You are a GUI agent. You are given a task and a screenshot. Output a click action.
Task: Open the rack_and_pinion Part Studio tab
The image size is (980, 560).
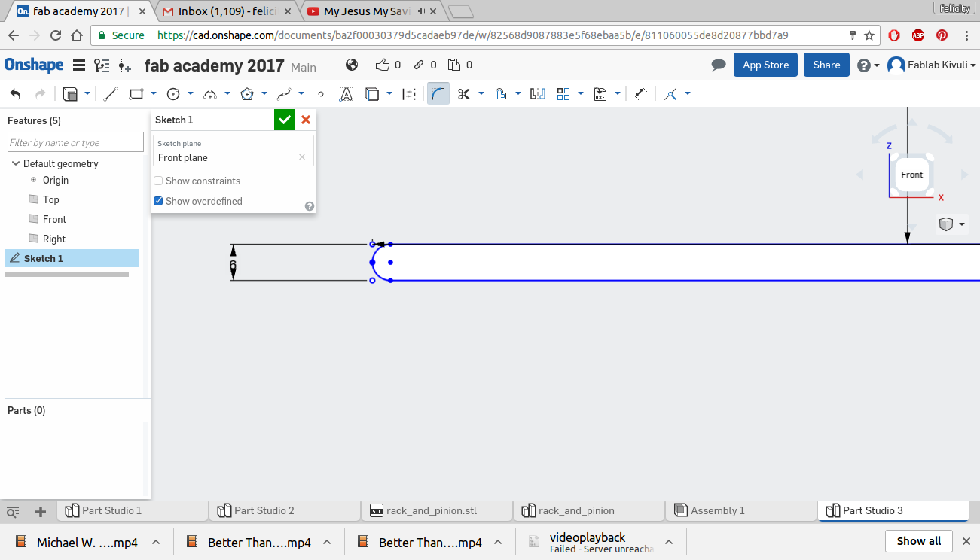589,510
